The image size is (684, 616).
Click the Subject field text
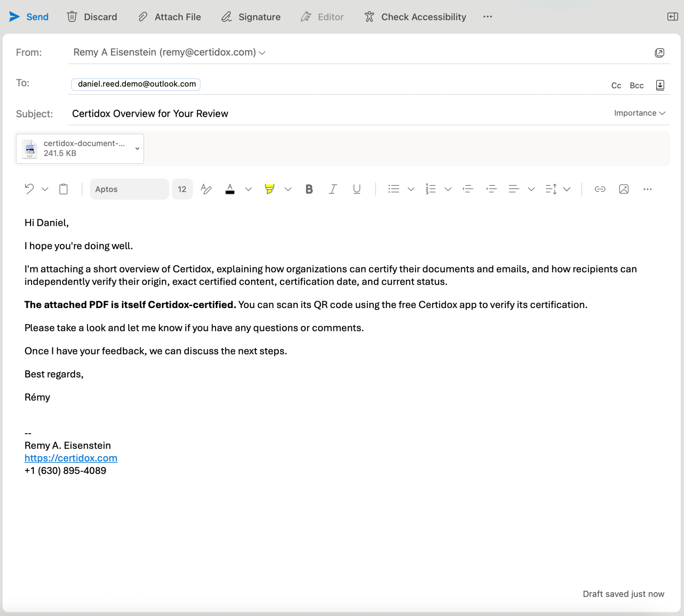[x=150, y=113]
